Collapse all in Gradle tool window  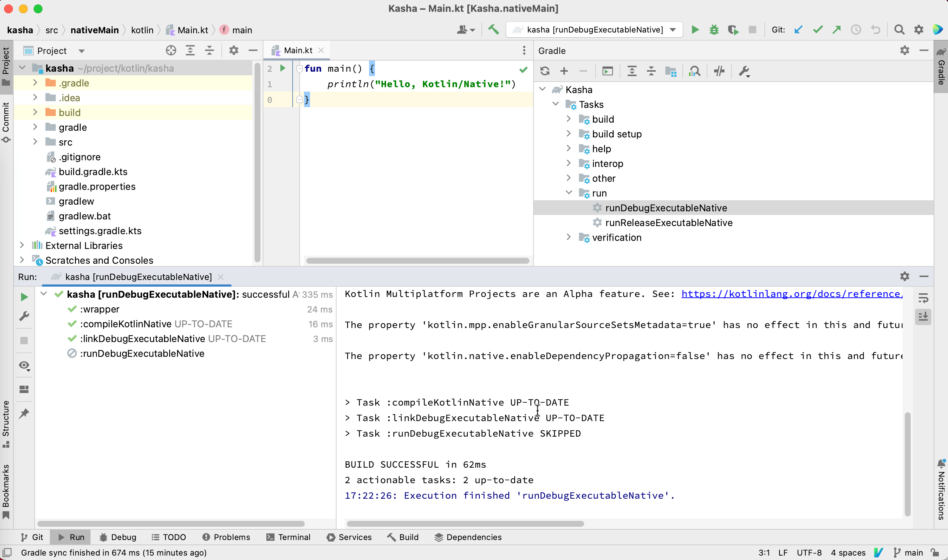651,71
